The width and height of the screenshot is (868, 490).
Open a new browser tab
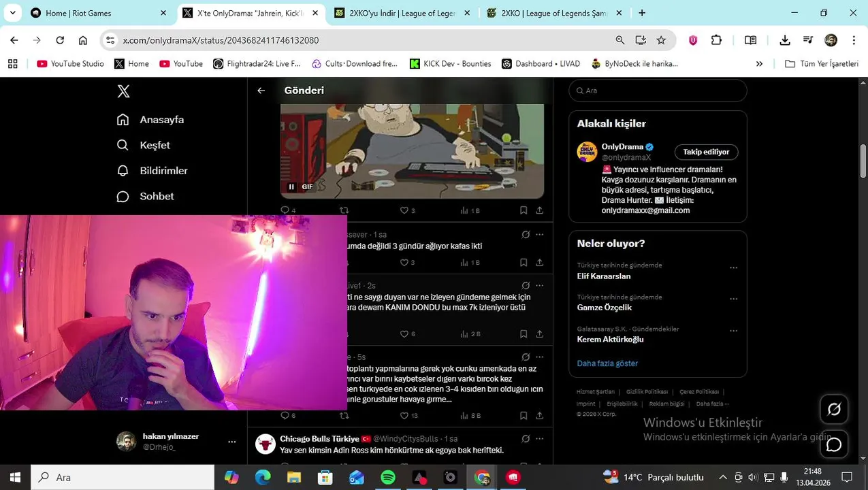pos(642,13)
